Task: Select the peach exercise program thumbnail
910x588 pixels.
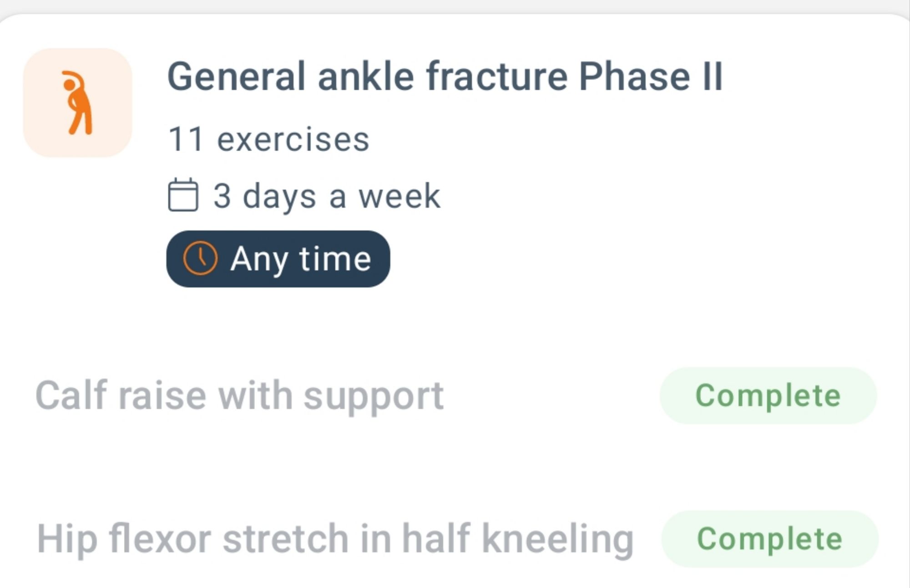Action: pos(78,103)
